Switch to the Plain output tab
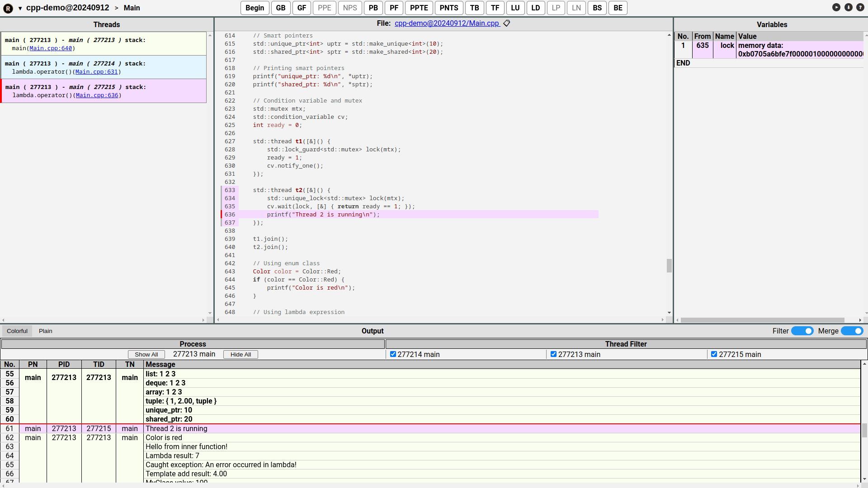This screenshot has width=868, height=488. point(45,331)
